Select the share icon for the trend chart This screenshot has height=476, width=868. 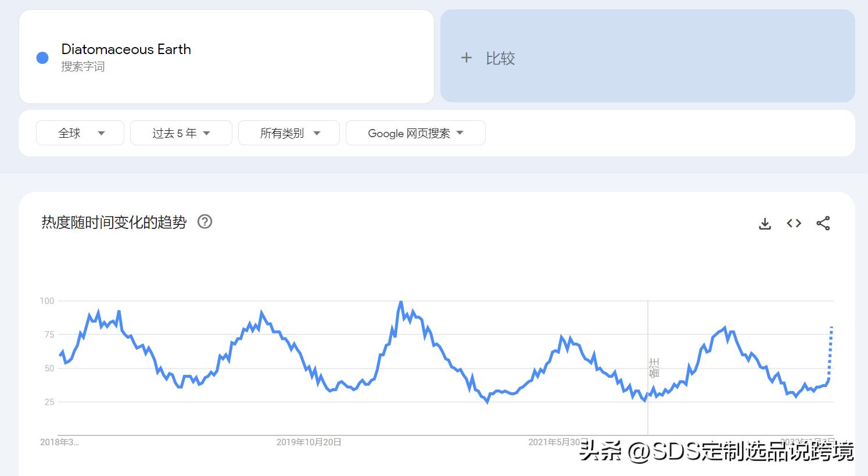[x=823, y=223]
